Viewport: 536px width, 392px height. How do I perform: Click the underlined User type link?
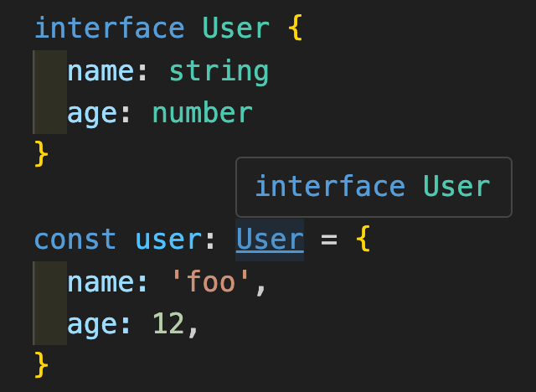pyautogui.click(x=270, y=240)
